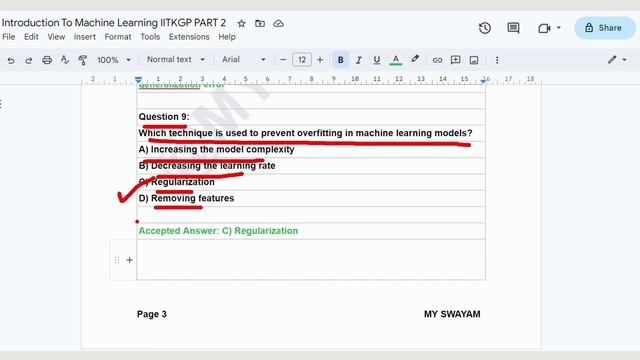Switch editing mode pencil icon
Image resolution: width=640 pixels, height=360 pixels.
click(612, 60)
